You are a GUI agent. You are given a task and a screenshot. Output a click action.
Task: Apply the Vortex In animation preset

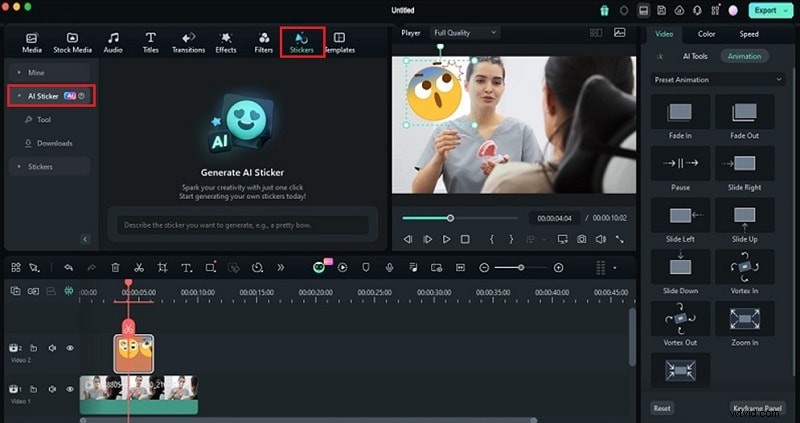(x=744, y=272)
